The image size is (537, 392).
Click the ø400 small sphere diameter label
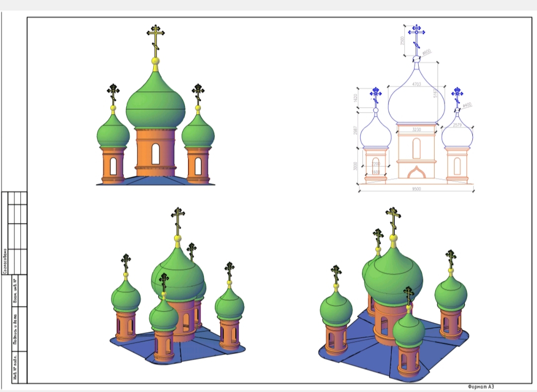pyautogui.click(x=466, y=105)
